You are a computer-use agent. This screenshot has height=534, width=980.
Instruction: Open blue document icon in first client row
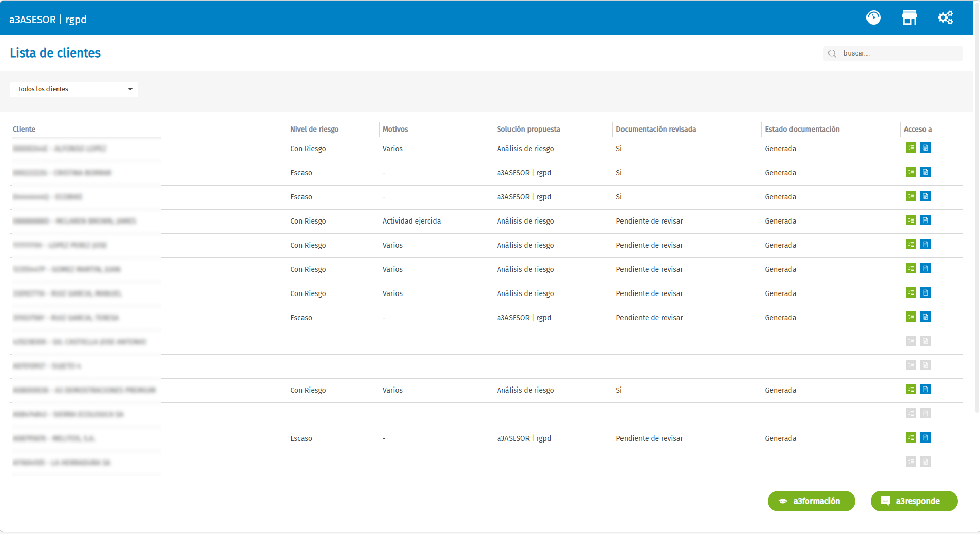coord(925,148)
